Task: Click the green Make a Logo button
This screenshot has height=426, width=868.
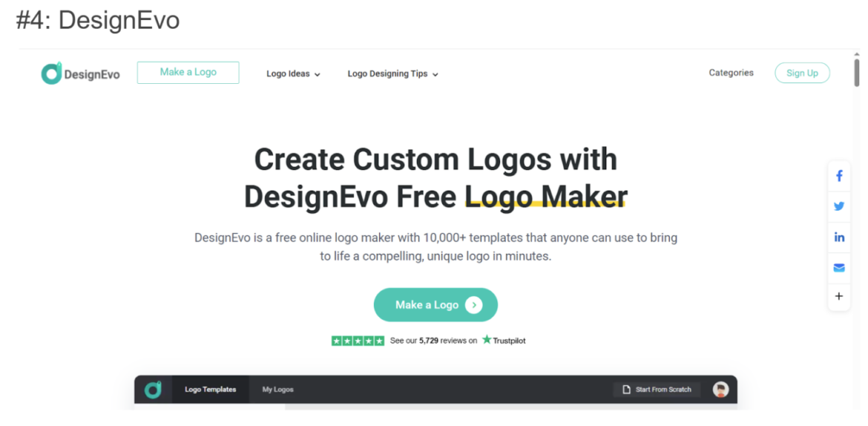Action: point(435,305)
